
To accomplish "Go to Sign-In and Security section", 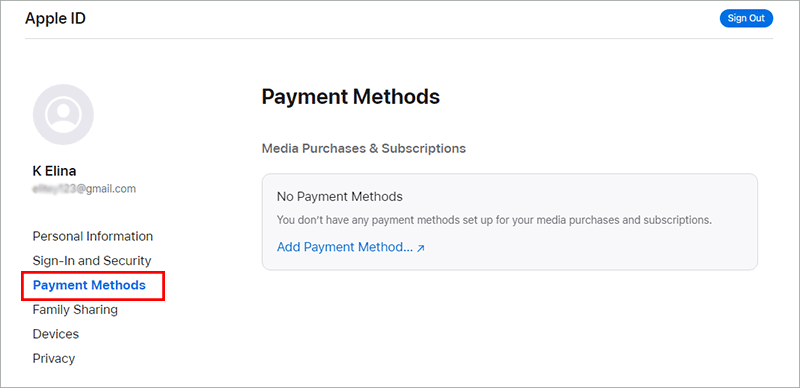I will [x=92, y=261].
